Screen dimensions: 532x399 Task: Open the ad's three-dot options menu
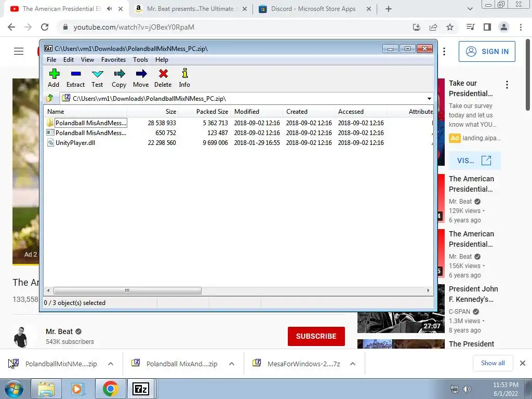507,85
